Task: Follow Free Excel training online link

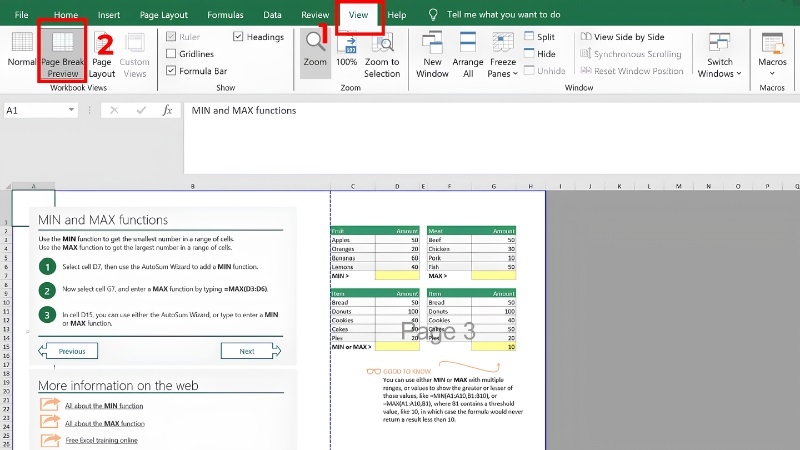Action: click(x=102, y=440)
